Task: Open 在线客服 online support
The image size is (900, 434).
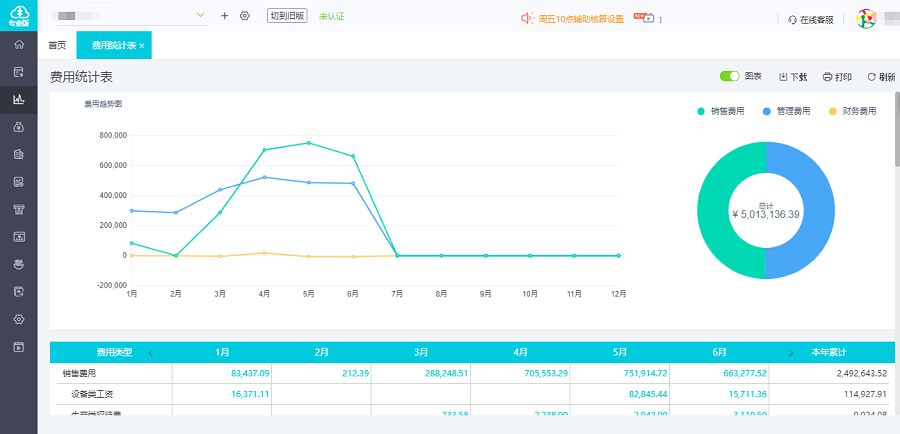Action: click(810, 19)
